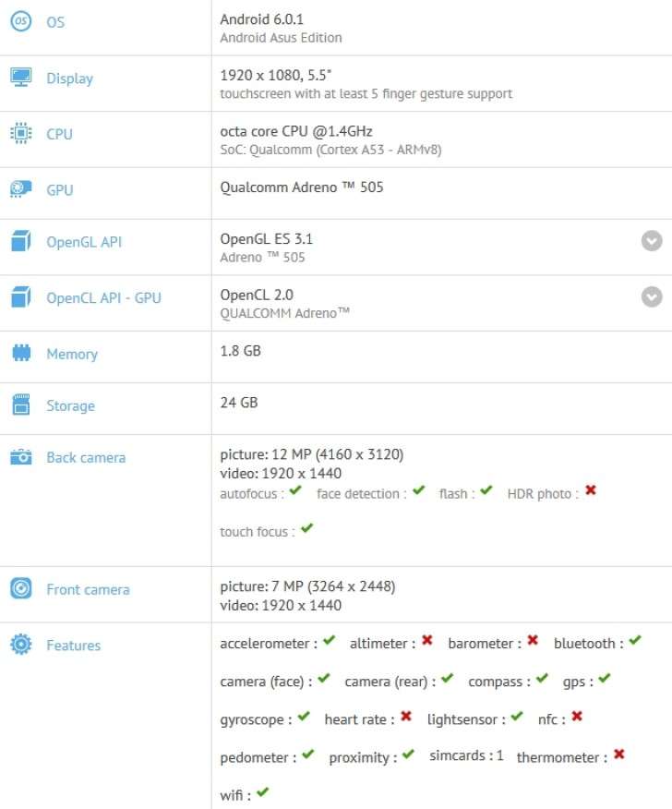Click the GPU graphics card icon
The width and height of the screenshot is (672, 809).
(20, 188)
